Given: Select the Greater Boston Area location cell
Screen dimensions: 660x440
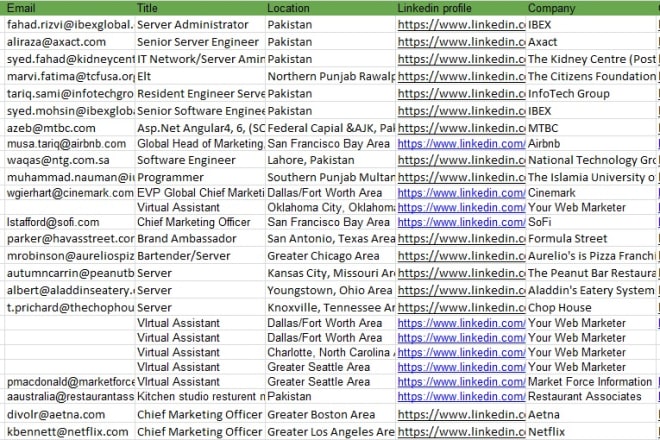Looking at the screenshot, I should pos(330,414).
